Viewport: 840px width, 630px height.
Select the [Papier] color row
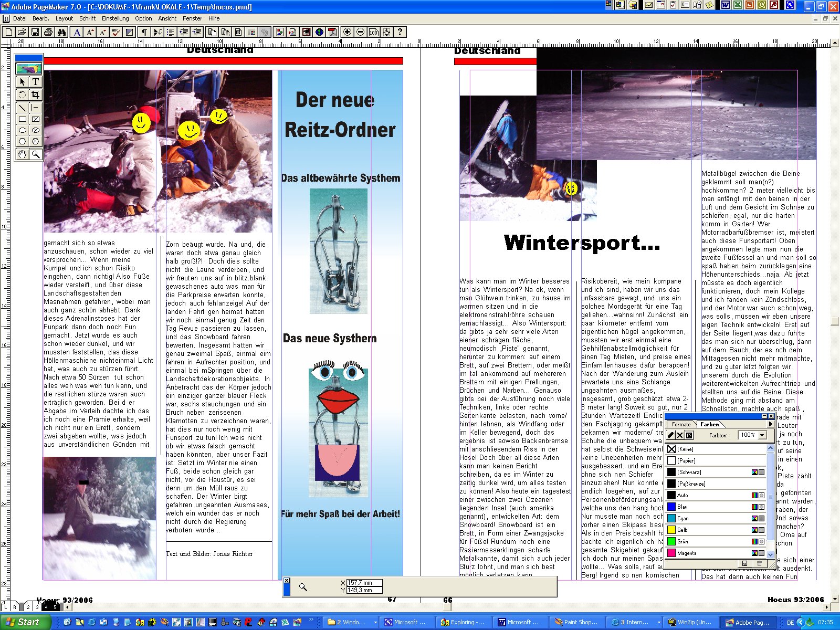pos(716,460)
